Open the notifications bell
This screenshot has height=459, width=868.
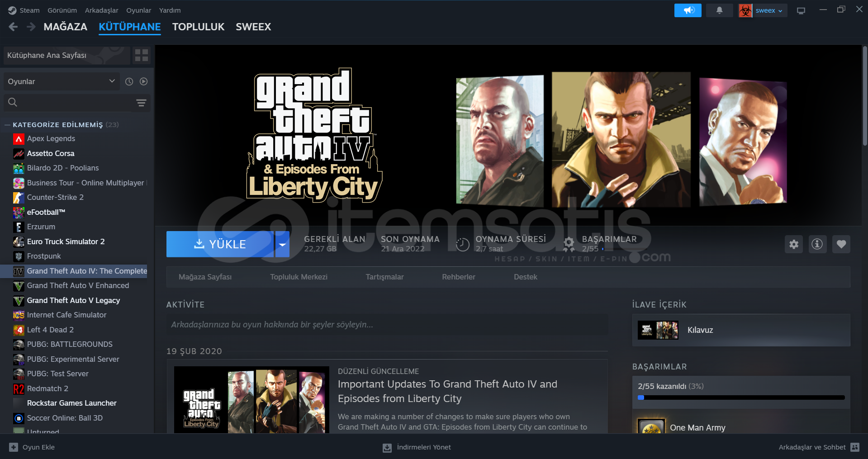pyautogui.click(x=719, y=10)
